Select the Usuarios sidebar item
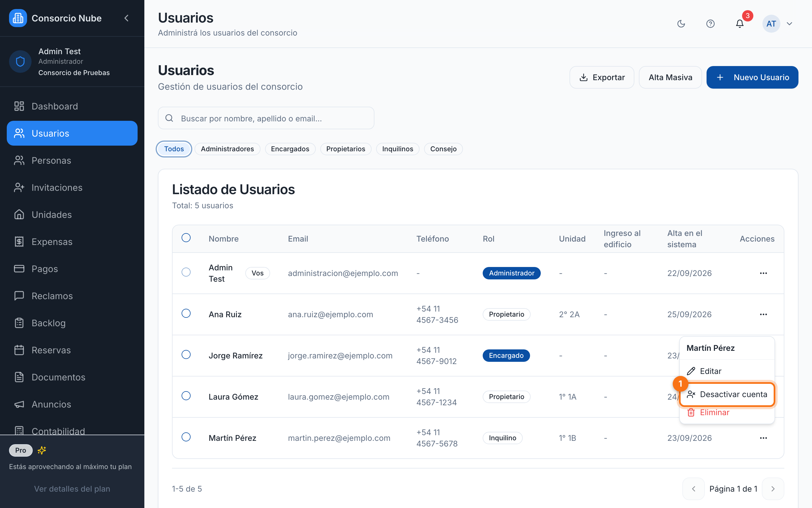The width and height of the screenshot is (812, 508). (x=72, y=133)
